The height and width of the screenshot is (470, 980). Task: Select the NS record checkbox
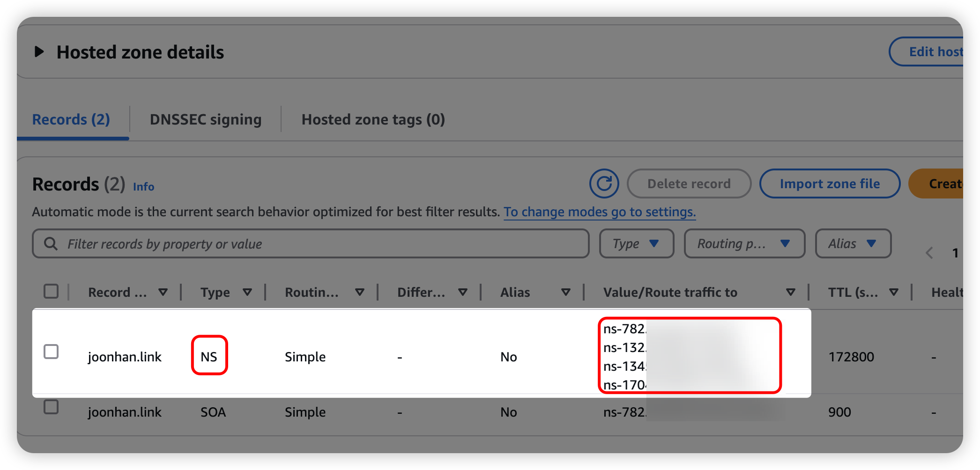[x=51, y=352]
